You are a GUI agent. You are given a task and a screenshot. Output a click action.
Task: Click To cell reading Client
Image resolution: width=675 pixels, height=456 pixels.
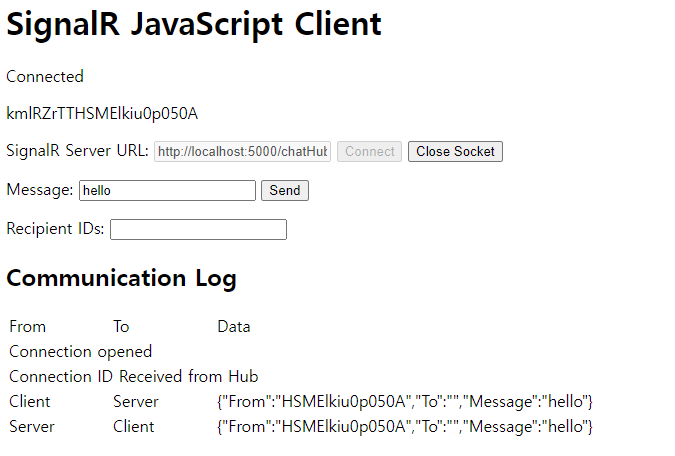coord(133,427)
